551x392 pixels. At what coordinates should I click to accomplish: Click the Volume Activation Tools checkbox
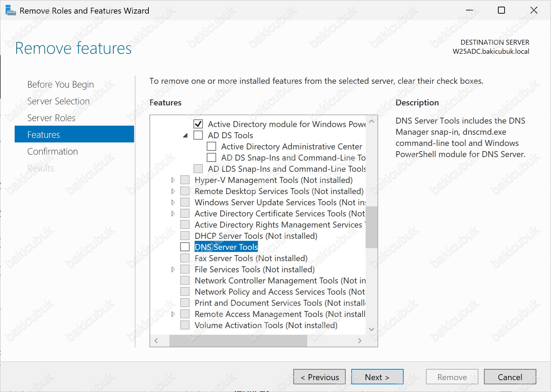(x=185, y=325)
